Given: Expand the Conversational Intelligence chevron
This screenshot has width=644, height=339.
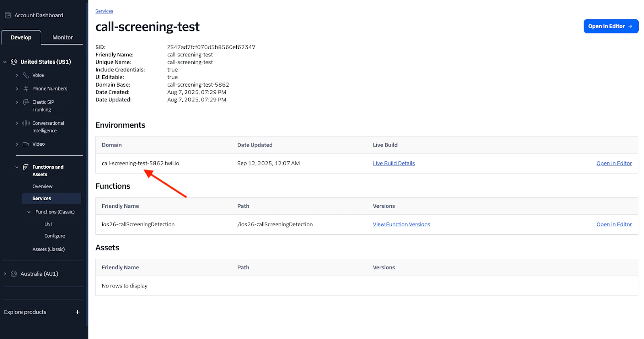Looking at the screenshot, I should point(17,123).
